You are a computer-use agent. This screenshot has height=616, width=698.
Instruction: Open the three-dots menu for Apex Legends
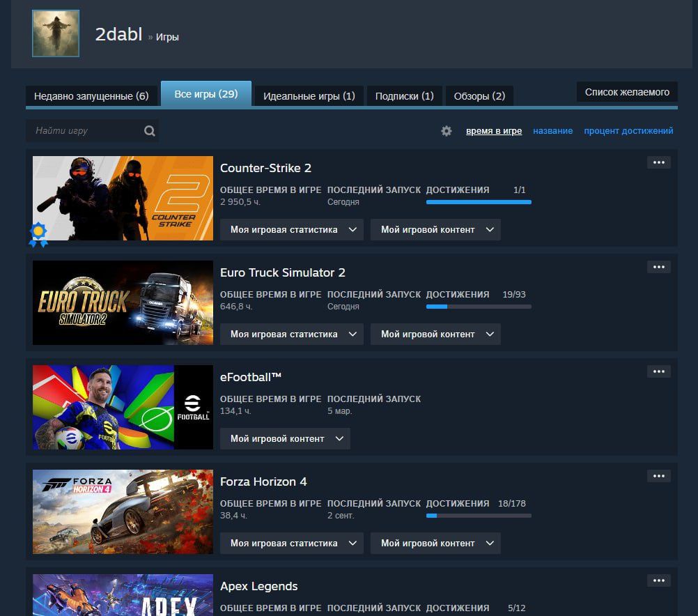pyautogui.click(x=659, y=580)
